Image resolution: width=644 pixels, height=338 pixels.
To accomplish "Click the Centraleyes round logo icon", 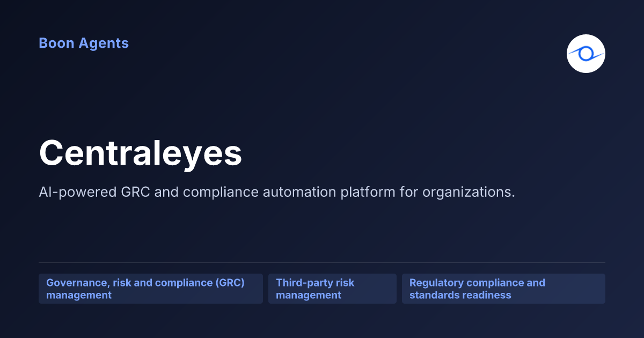I will click(x=586, y=54).
